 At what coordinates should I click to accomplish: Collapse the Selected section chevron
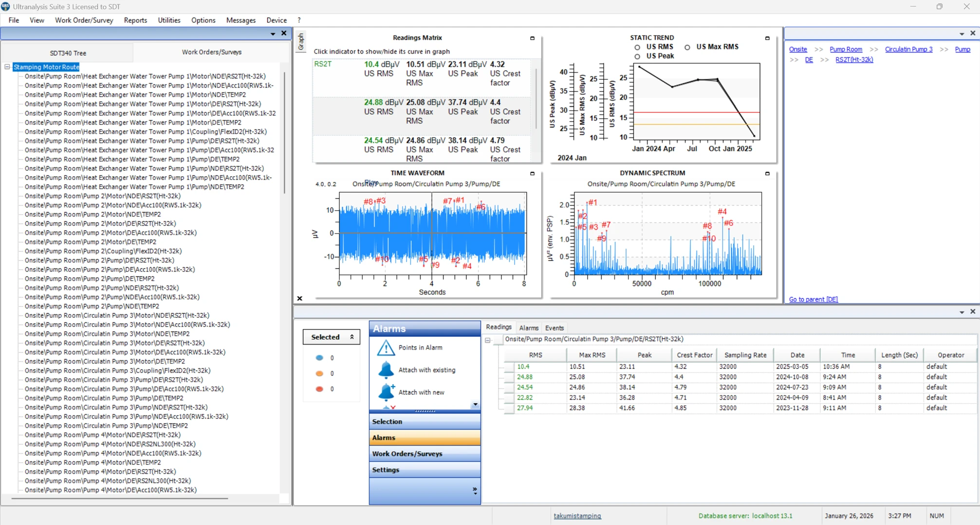pyautogui.click(x=352, y=337)
